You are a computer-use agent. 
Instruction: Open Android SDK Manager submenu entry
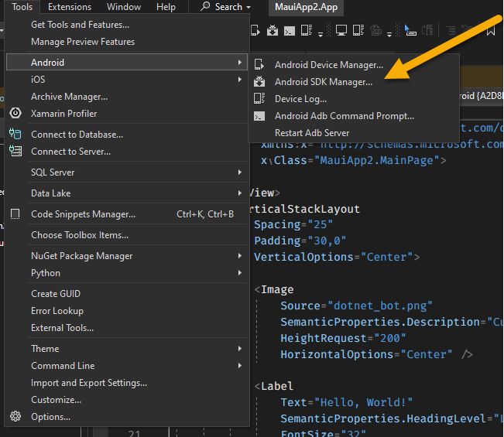point(354,81)
